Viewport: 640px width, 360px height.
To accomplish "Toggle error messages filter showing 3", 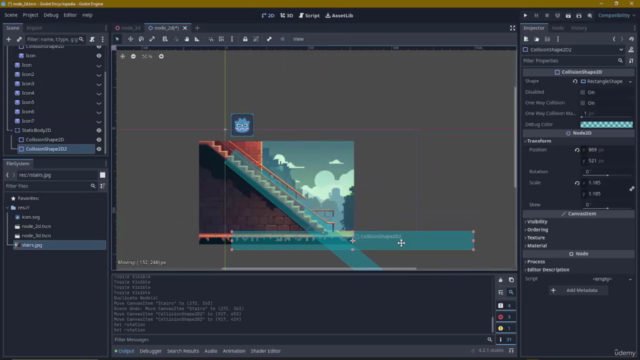I will 505,317.
